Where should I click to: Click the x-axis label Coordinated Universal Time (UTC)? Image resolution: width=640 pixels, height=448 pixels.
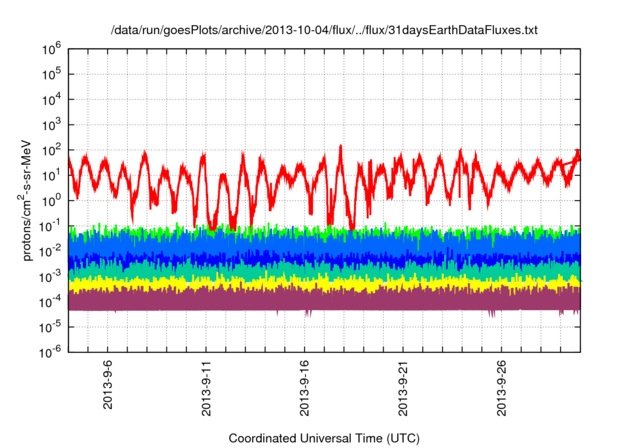pyautogui.click(x=324, y=438)
